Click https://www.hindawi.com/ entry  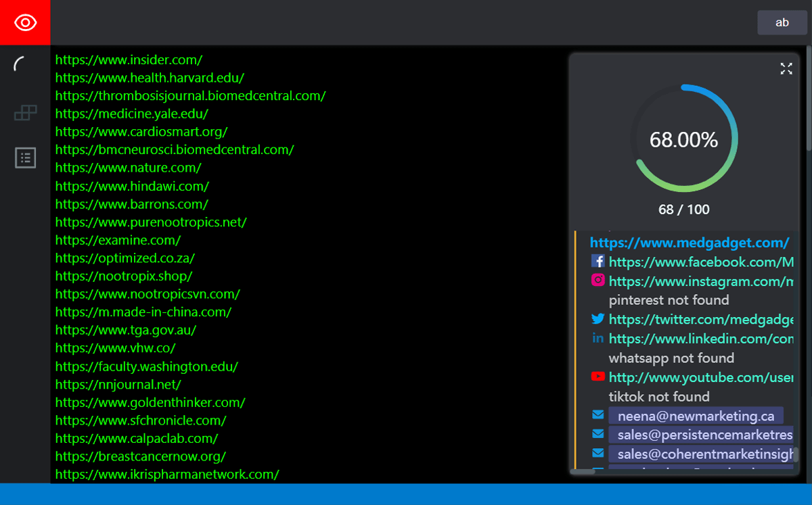pos(132,186)
